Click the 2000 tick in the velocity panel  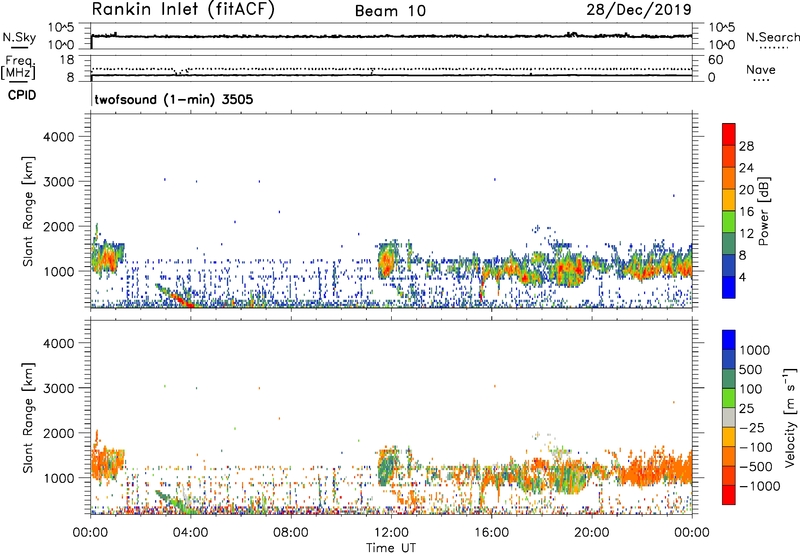(59, 433)
